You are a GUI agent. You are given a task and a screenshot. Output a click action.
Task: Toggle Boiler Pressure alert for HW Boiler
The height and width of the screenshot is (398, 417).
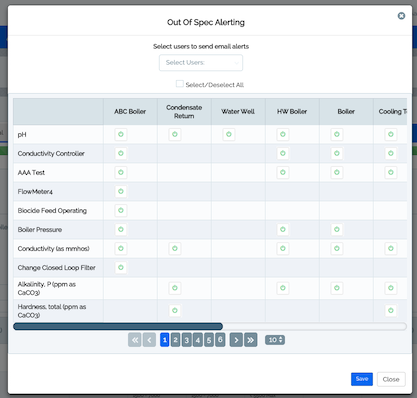pyautogui.click(x=283, y=229)
